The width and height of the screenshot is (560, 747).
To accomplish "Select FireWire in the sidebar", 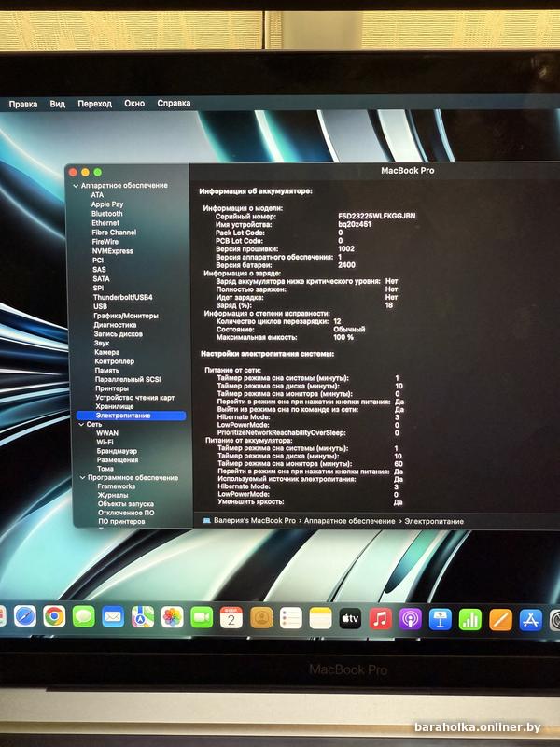I will [105, 242].
